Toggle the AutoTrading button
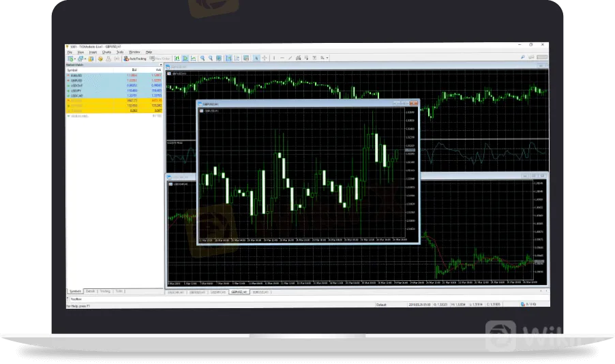Image resolution: width=615 pixels, height=364 pixels. 136,58
